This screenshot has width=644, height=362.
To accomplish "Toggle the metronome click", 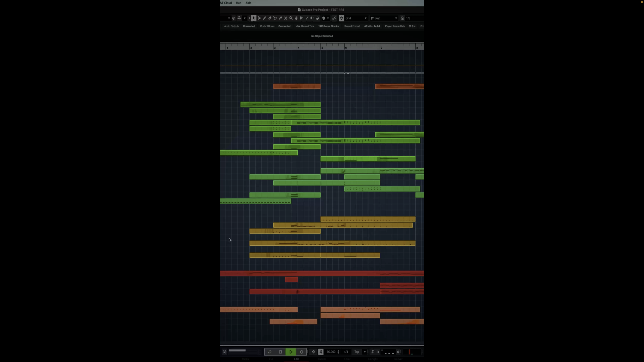I will point(373,352).
